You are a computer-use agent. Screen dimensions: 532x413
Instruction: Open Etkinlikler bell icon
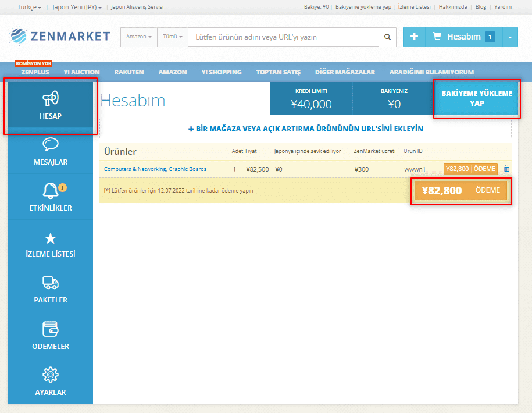pyautogui.click(x=50, y=191)
